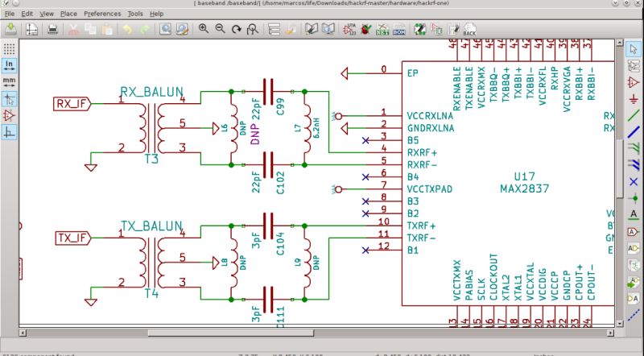Click the horizontal scrollbar thumb
This screenshot has height=356, width=644.
(x=231, y=333)
